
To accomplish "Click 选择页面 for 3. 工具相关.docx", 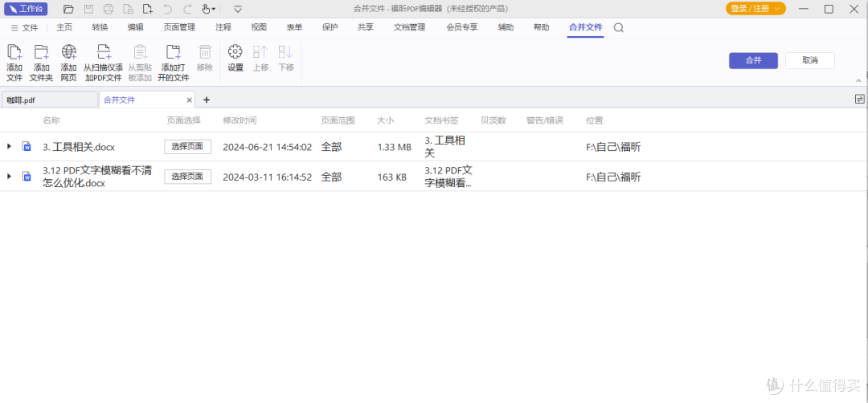I will (x=187, y=146).
